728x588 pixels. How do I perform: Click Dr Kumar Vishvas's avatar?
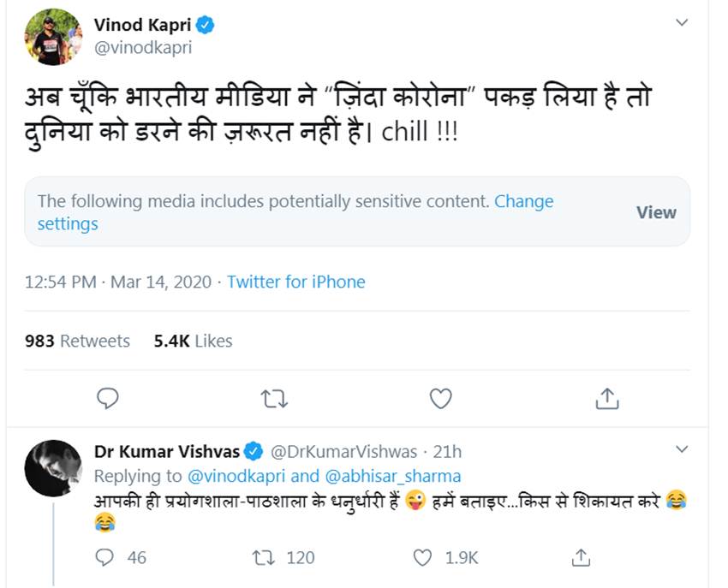[x=53, y=467]
